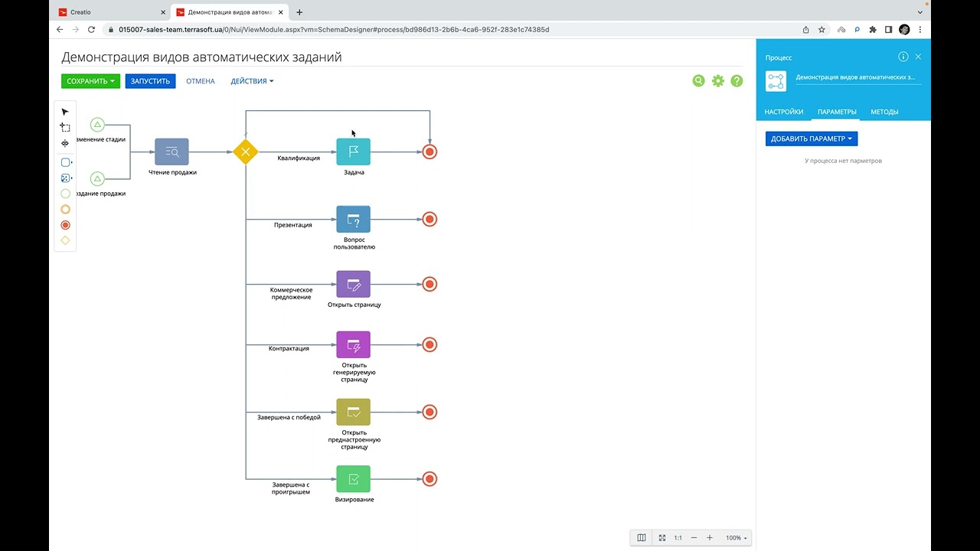Go back in browser history

tap(60, 30)
